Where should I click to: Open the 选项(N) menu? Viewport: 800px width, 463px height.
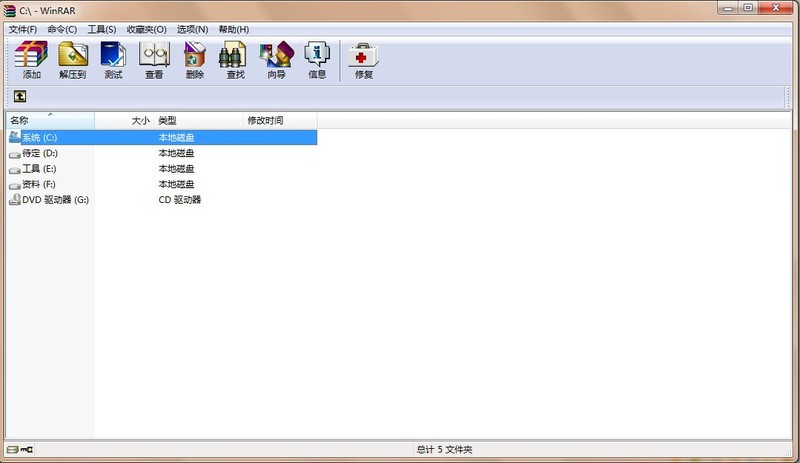pos(192,30)
